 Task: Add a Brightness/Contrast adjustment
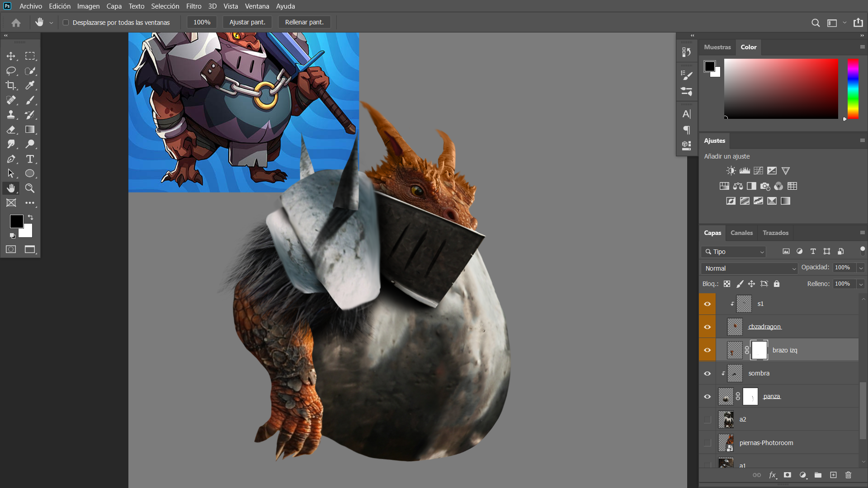tap(731, 171)
